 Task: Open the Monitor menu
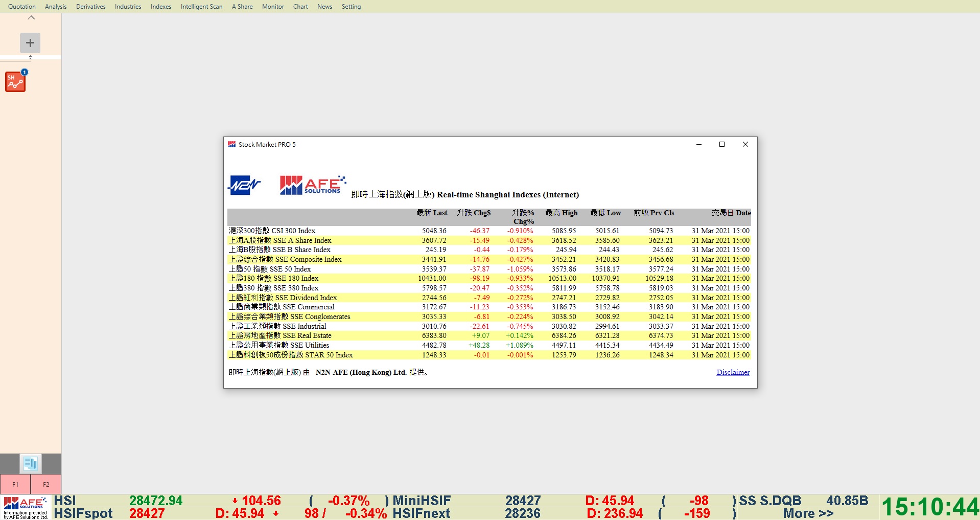click(273, 7)
